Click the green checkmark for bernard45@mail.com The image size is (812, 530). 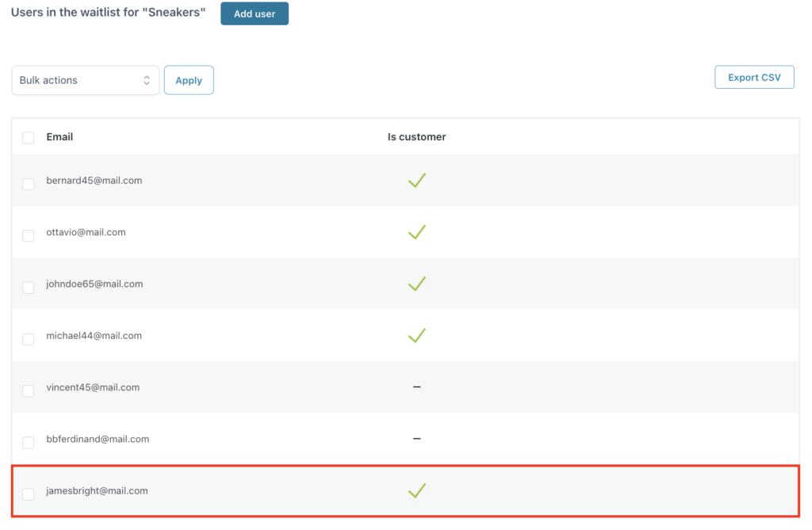(416, 180)
